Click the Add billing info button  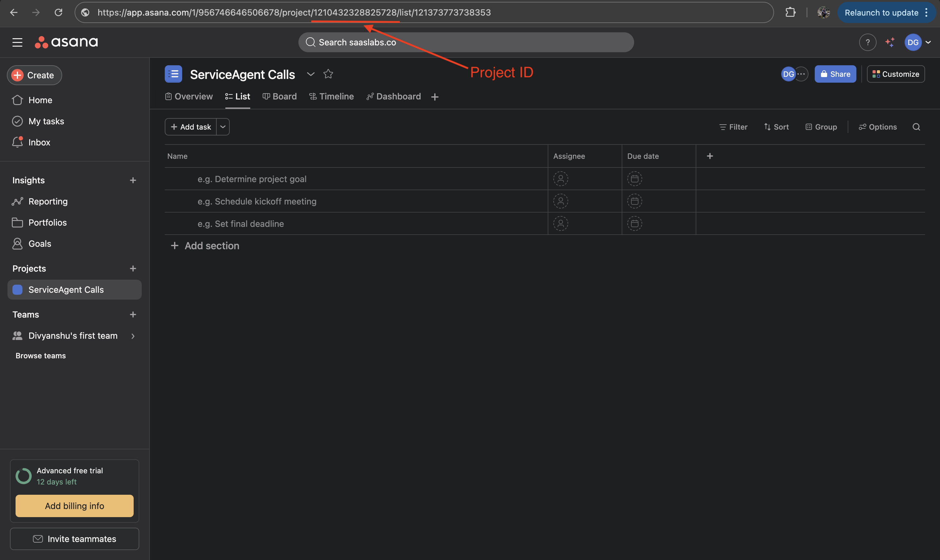click(x=74, y=506)
